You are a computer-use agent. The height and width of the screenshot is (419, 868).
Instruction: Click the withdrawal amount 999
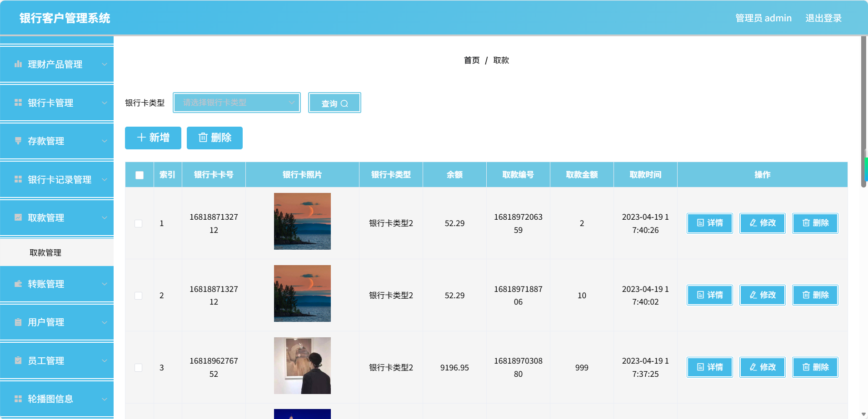point(582,368)
